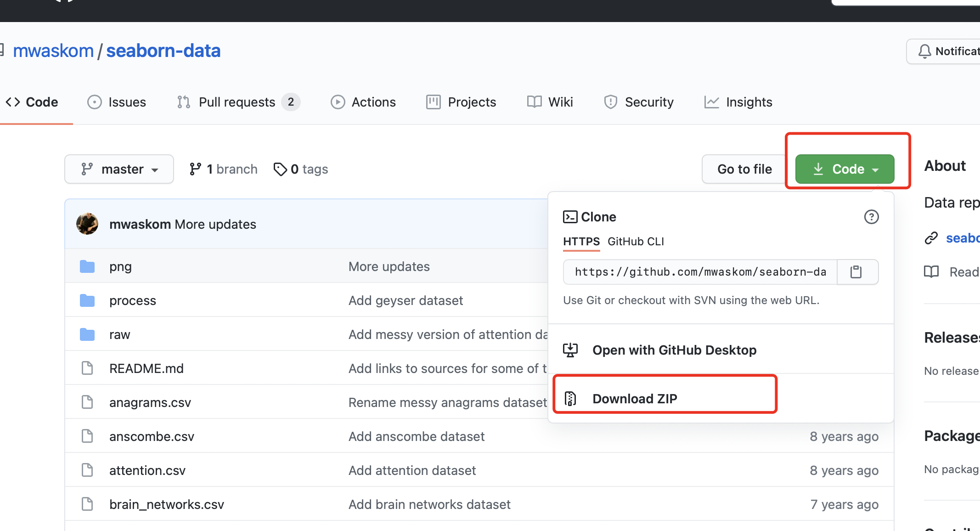This screenshot has height=531, width=980.
Task: Open the Insights tab
Action: (x=738, y=102)
